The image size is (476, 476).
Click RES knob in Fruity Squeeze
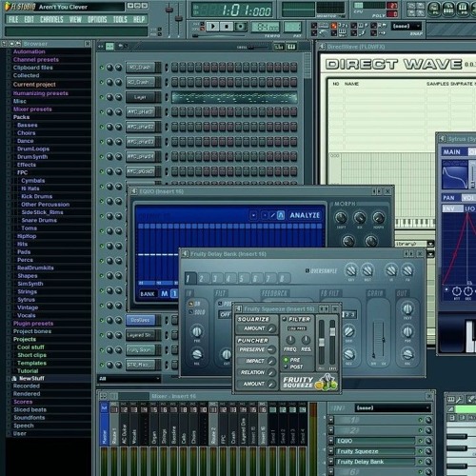(306, 340)
